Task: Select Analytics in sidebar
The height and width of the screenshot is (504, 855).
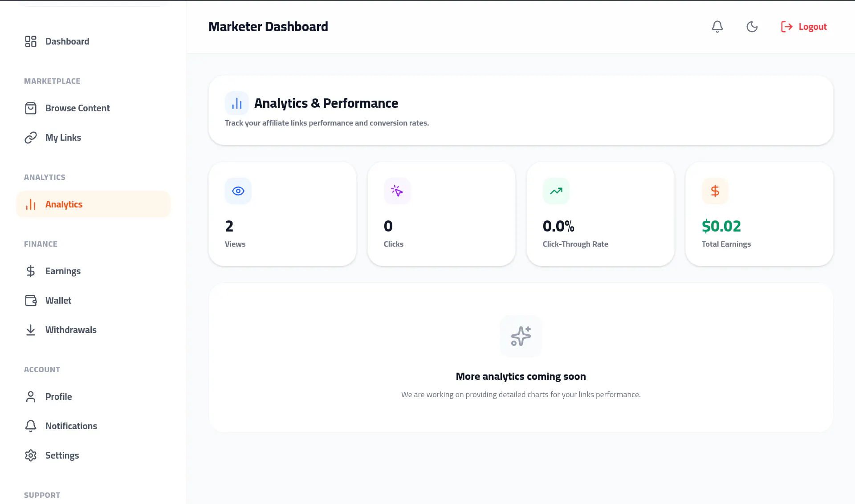Action: coord(94,204)
